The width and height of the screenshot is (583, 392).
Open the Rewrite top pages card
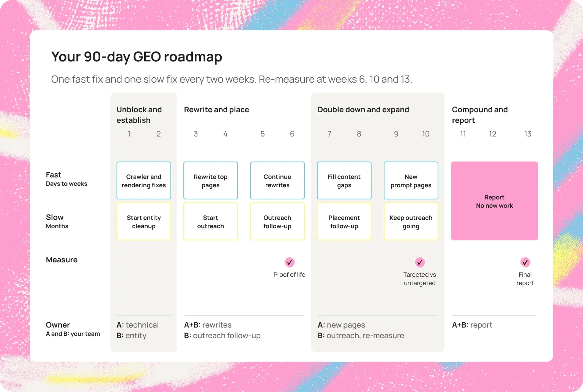coord(211,180)
